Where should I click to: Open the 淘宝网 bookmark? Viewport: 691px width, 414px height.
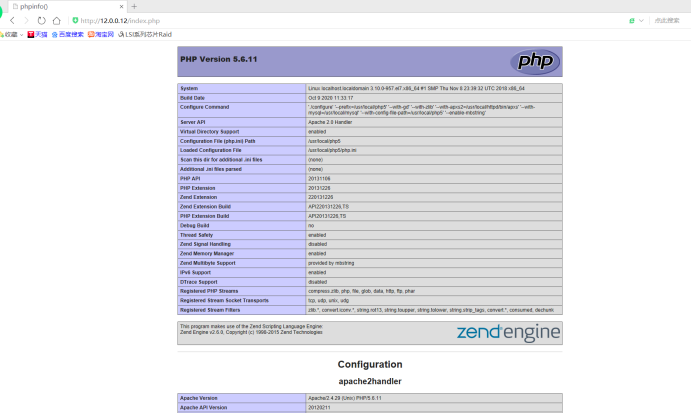100,34
